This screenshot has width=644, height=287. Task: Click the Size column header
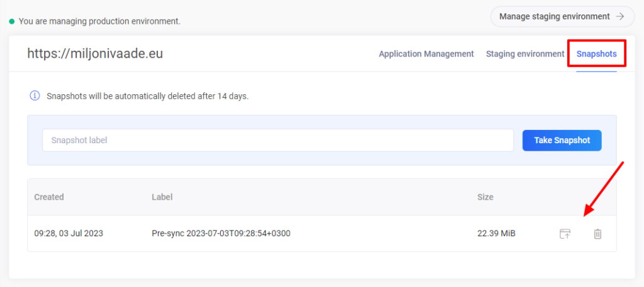486,197
